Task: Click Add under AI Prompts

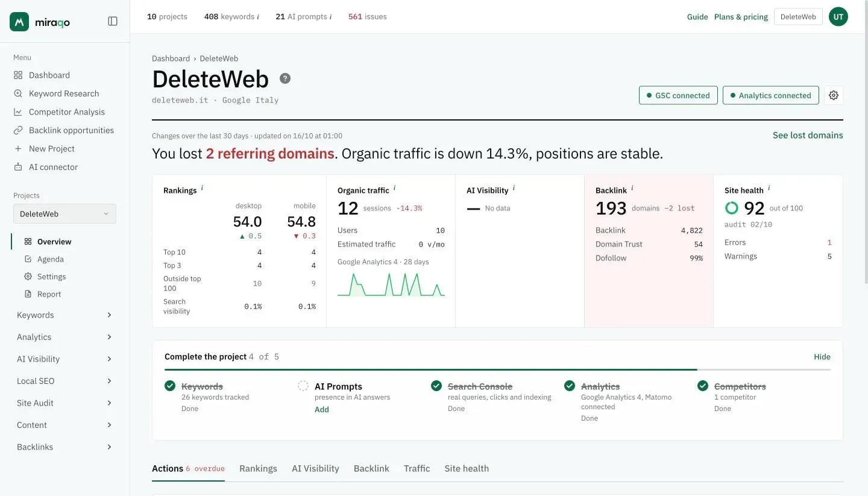Action: pos(322,410)
